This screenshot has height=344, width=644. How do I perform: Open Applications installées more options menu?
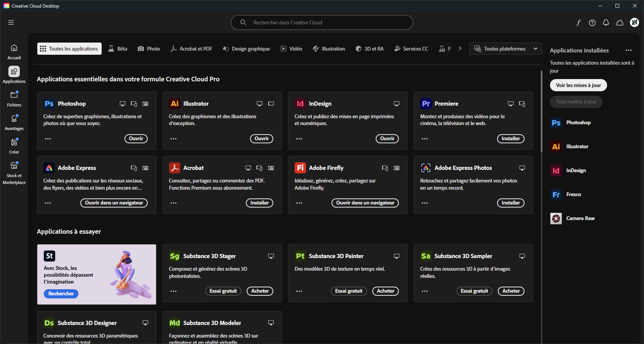pyautogui.click(x=629, y=50)
